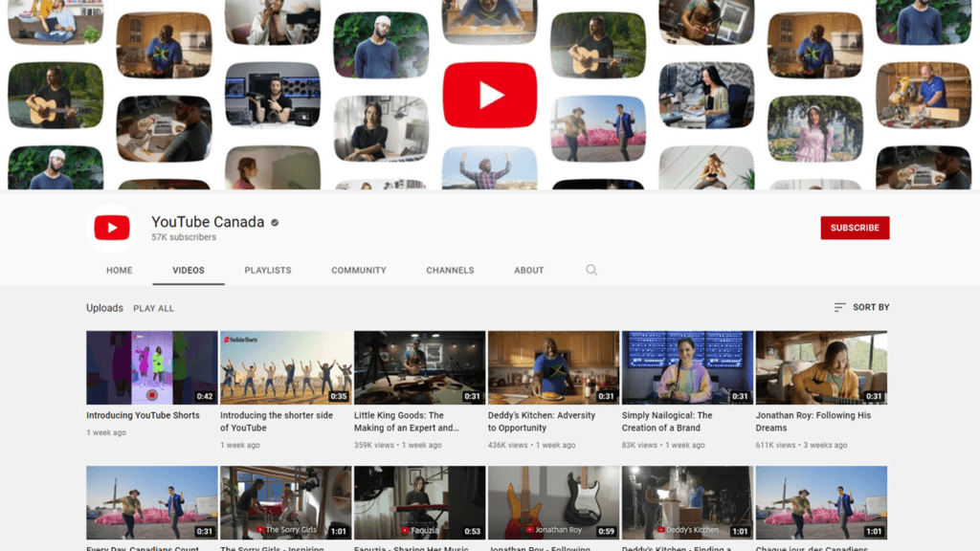
Task: Click the verified checkmark next to channel name
Action: point(274,221)
